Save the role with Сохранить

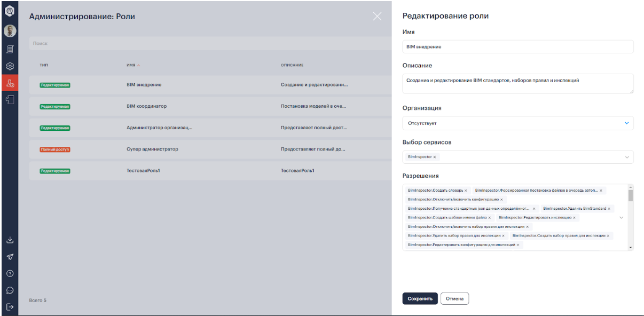click(x=420, y=299)
